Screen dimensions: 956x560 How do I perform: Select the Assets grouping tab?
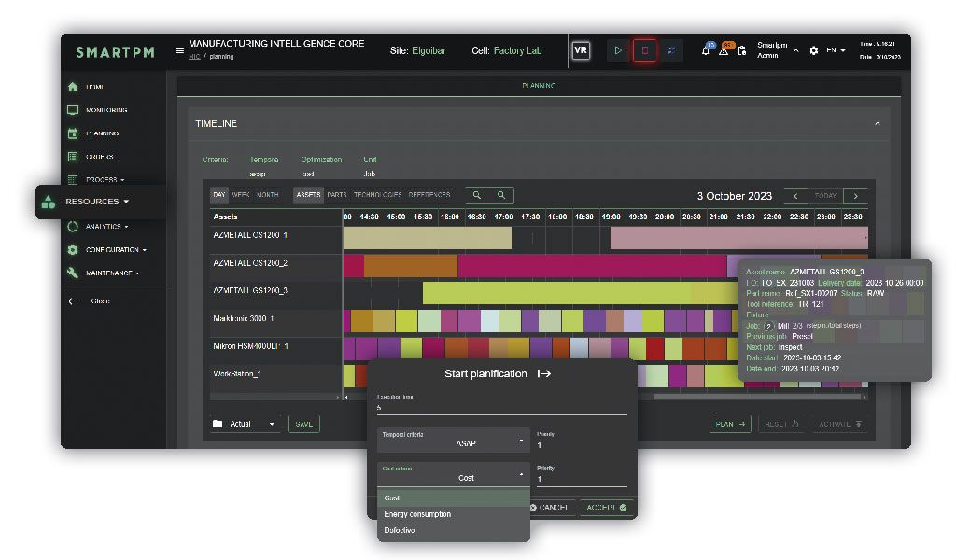(x=308, y=195)
